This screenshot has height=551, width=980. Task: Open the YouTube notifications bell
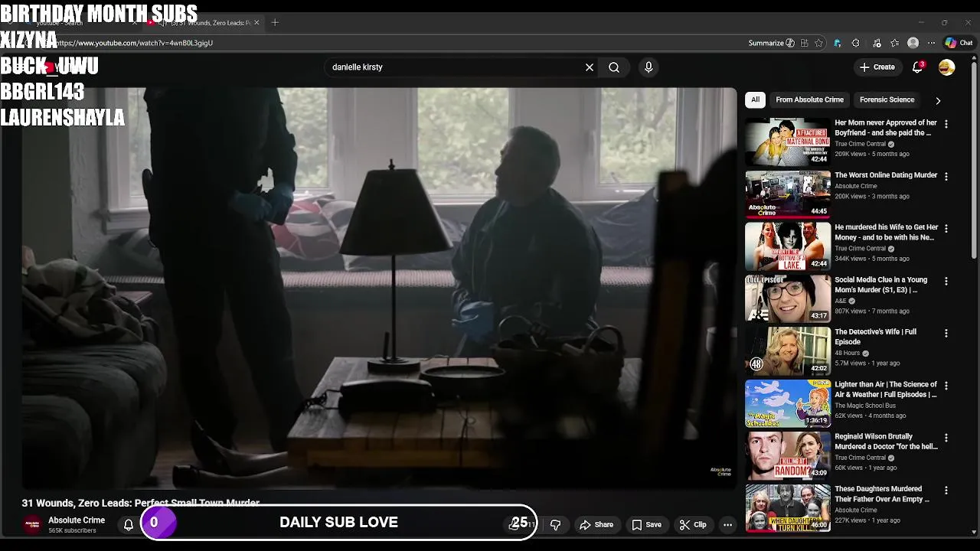[917, 67]
